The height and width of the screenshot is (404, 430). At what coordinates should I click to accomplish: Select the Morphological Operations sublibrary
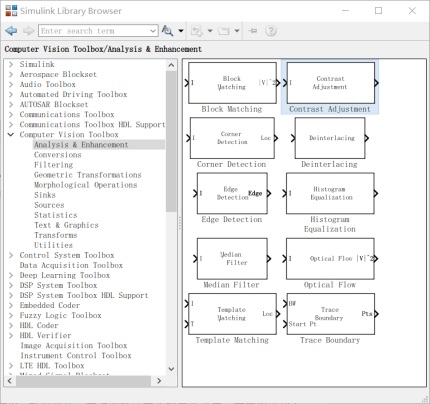(x=86, y=185)
